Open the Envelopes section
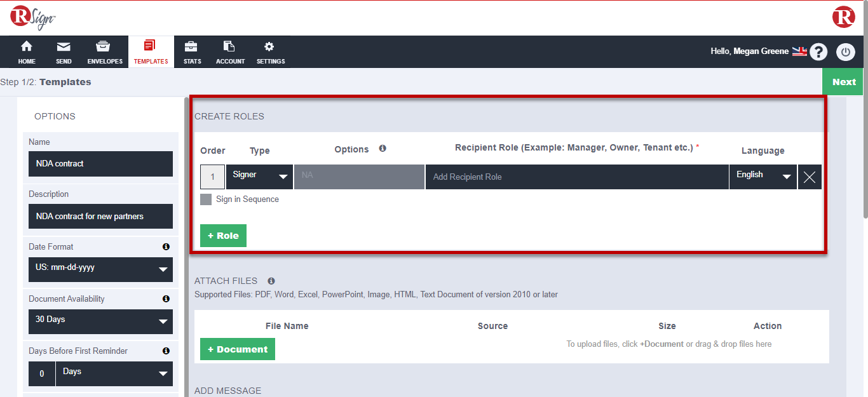The width and height of the screenshot is (868, 397). (x=104, y=51)
